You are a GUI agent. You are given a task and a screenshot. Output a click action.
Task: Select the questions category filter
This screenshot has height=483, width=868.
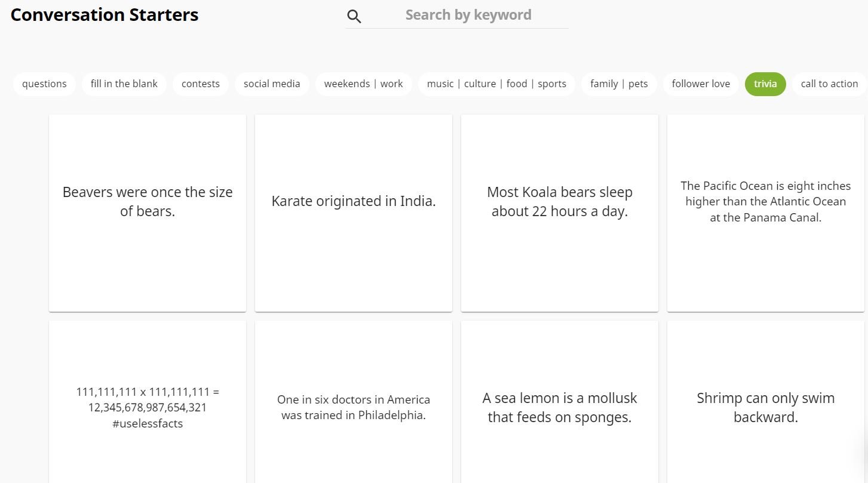pyautogui.click(x=44, y=84)
